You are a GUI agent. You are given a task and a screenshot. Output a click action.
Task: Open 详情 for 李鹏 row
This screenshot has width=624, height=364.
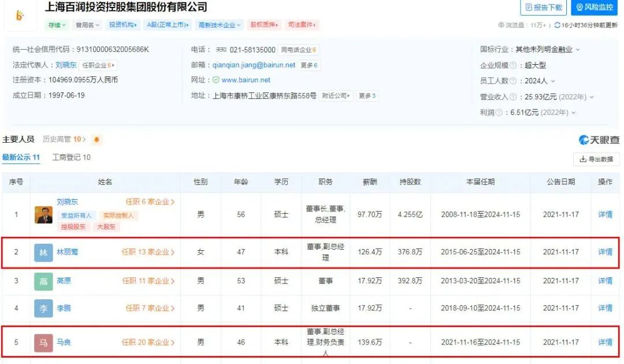click(x=605, y=308)
